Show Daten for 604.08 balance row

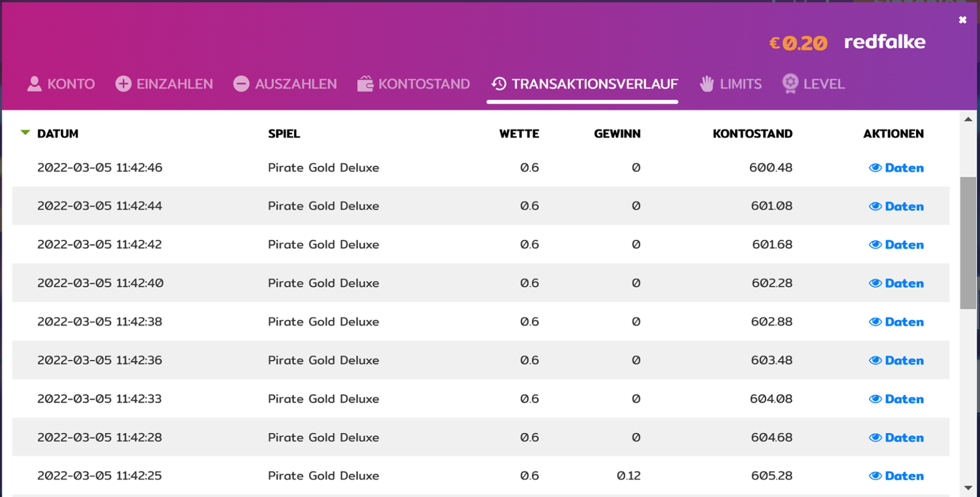pos(904,399)
